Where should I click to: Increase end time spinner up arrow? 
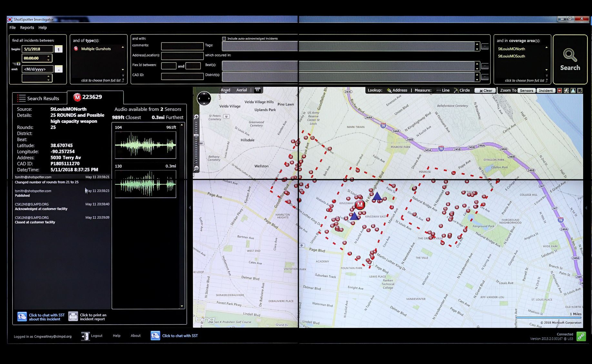(x=48, y=76)
